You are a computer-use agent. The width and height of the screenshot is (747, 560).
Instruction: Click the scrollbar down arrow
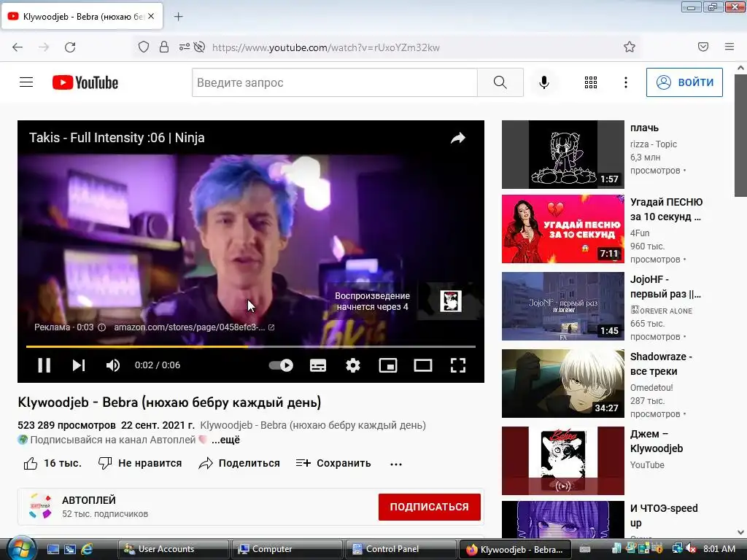point(740,532)
